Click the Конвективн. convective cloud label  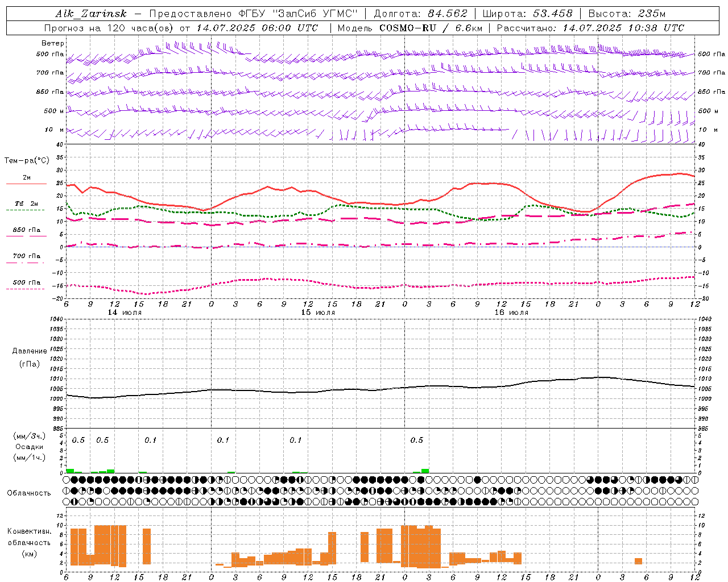(30, 531)
